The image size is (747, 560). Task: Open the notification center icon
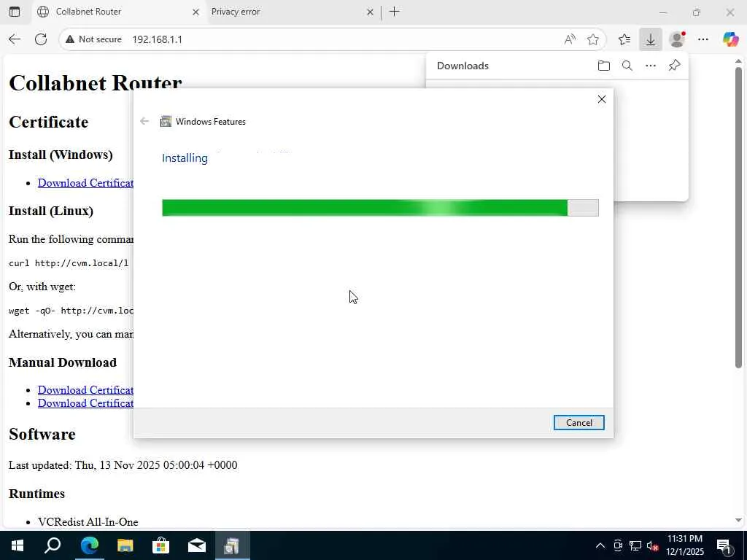724,545
